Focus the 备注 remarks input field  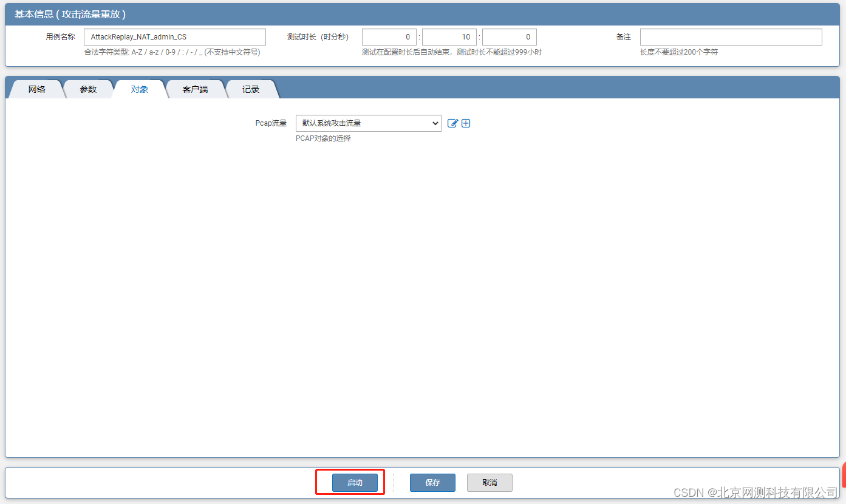pos(731,37)
